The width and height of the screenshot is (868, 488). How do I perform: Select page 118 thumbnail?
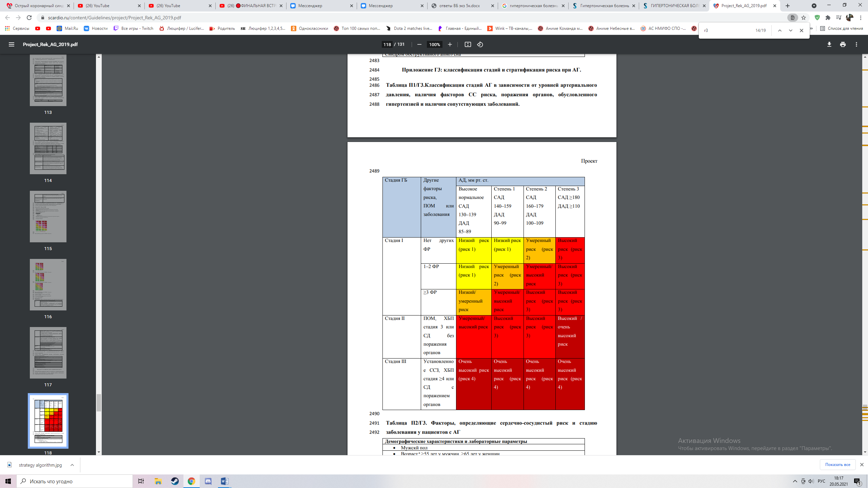tap(48, 421)
